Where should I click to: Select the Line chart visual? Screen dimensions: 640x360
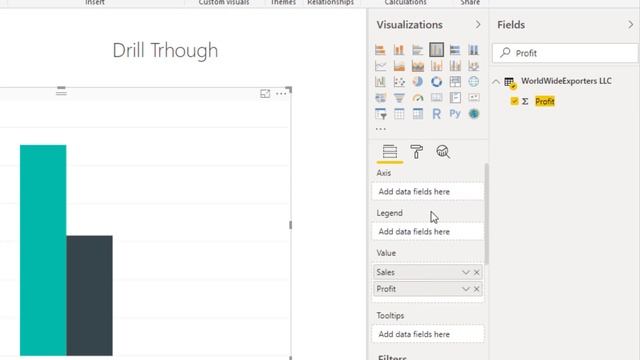(380, 66)
